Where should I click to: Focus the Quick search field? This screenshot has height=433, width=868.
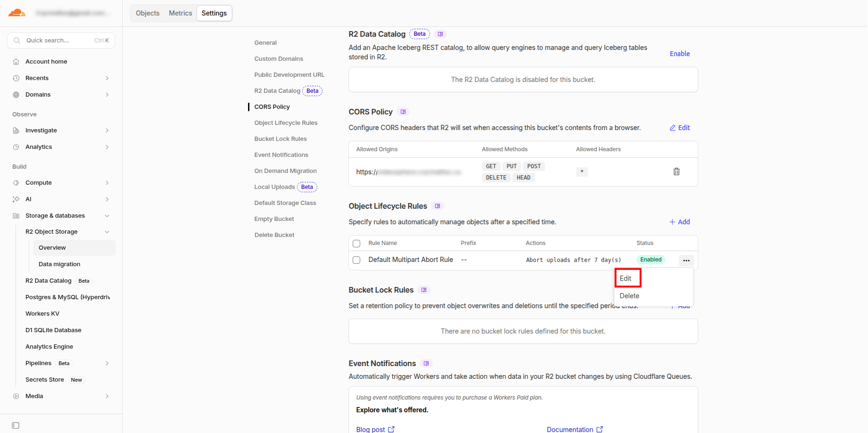point(61,41)
